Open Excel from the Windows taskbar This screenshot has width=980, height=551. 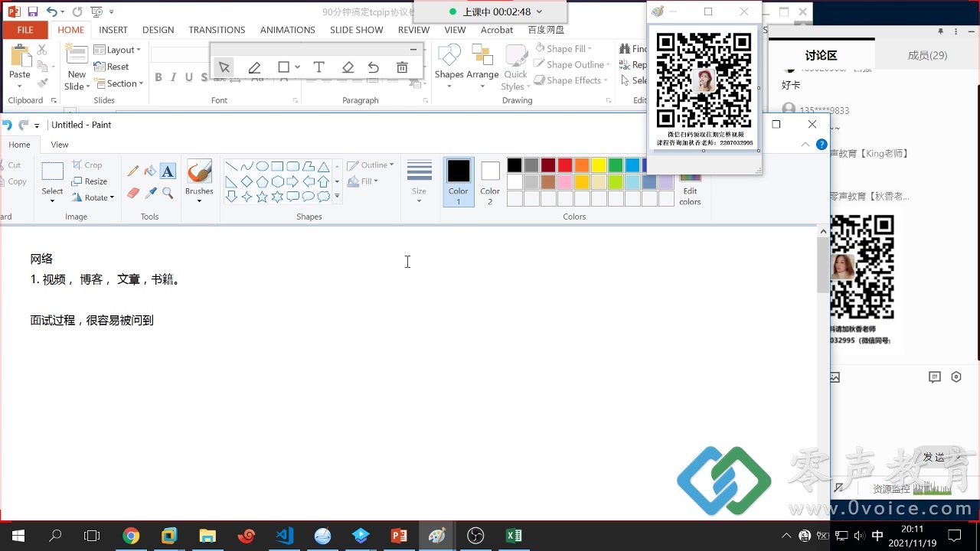(x=514, y=536)
